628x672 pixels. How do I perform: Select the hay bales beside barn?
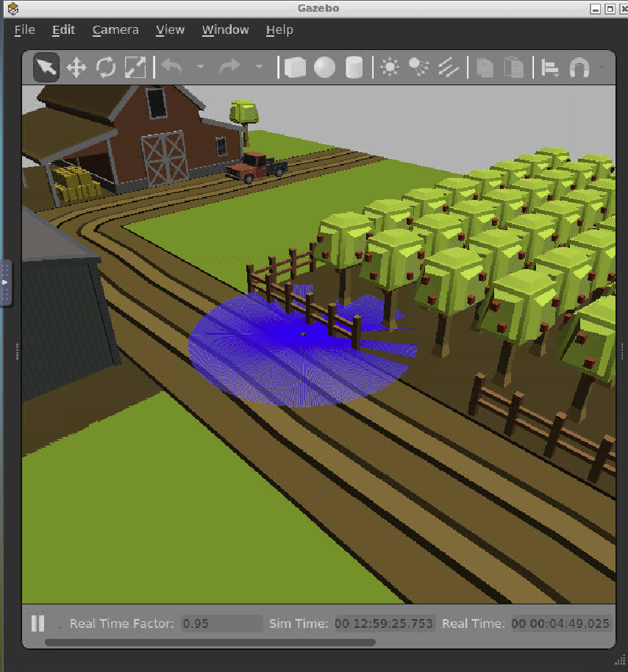[x=76, y=185]
